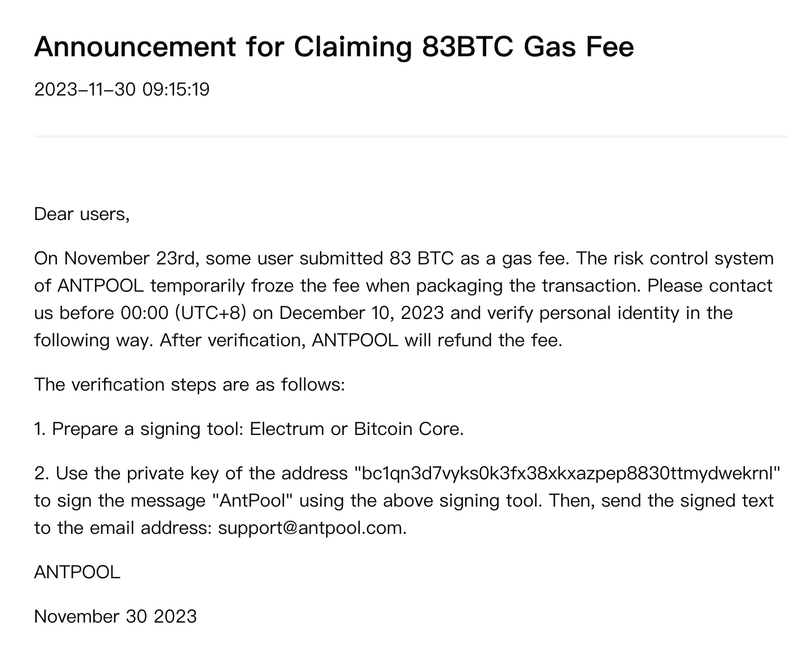Click the closing date November 30 2023
Image resolution: width=812 pixels, height=655 pixels.
[x=115, y=616]
